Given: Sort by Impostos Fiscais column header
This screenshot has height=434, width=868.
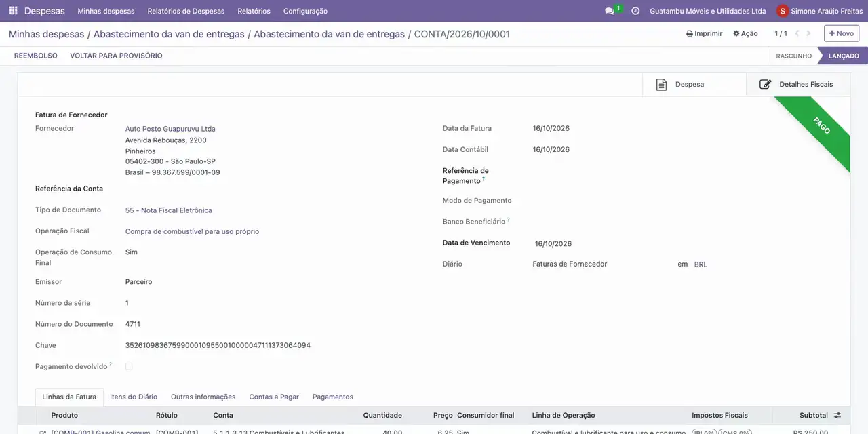Looking at the screenshot, I should (x=719, y=415).
